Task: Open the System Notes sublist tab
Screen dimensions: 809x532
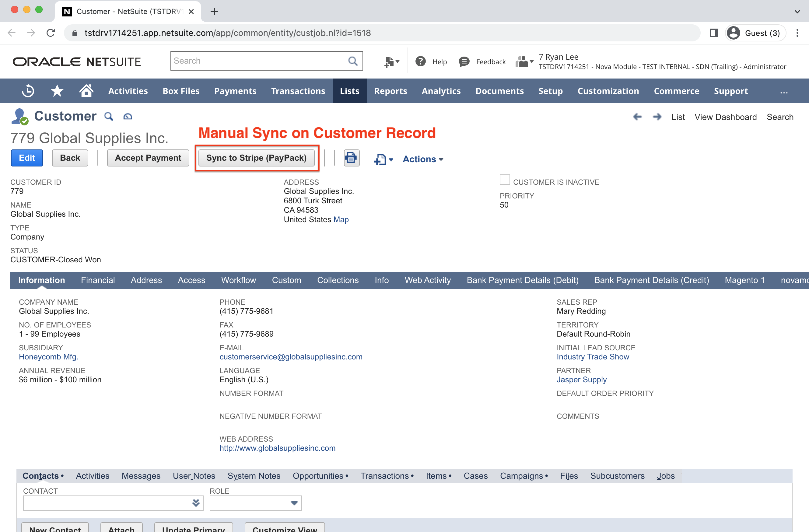Action: (254, 476)
